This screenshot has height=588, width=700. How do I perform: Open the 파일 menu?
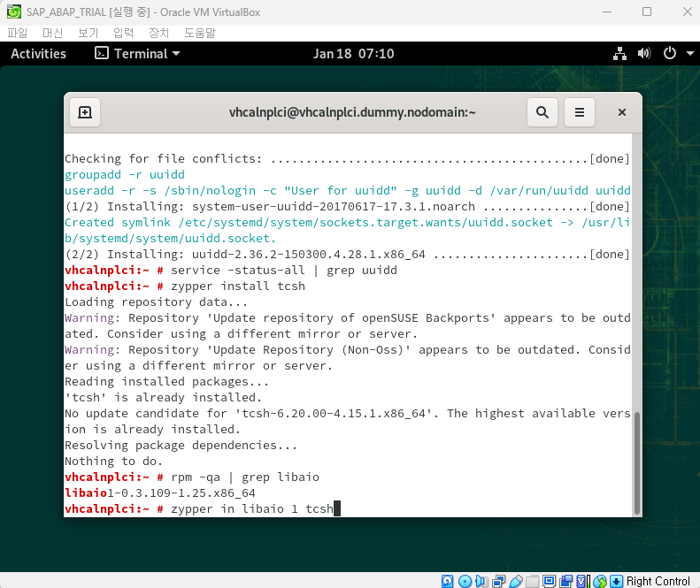click(18, 33)
